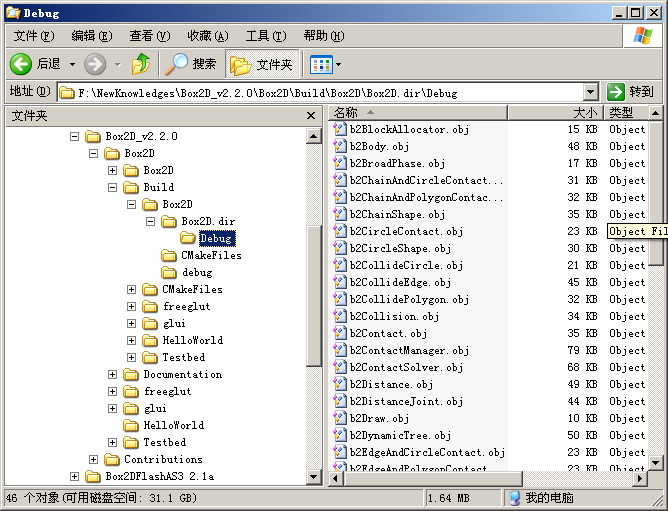Expand the Testbed node under Build
Screen dimensions: 668x511
coord(131,358)
